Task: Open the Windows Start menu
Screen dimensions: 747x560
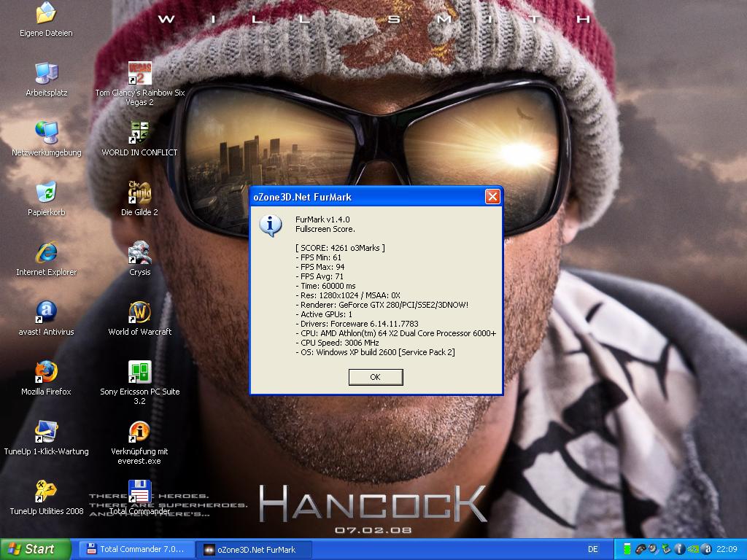Action: (35, 549)
